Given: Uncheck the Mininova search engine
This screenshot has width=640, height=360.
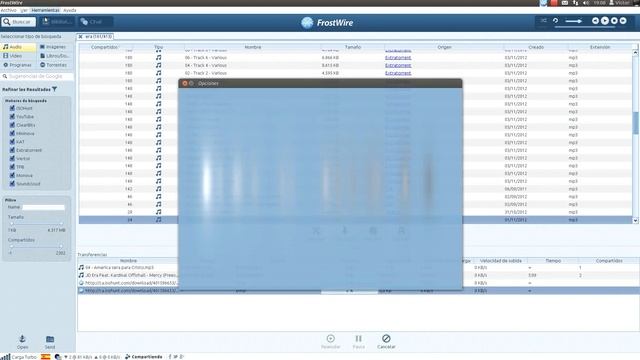Looking at the screenshot, I should (12, 133).
